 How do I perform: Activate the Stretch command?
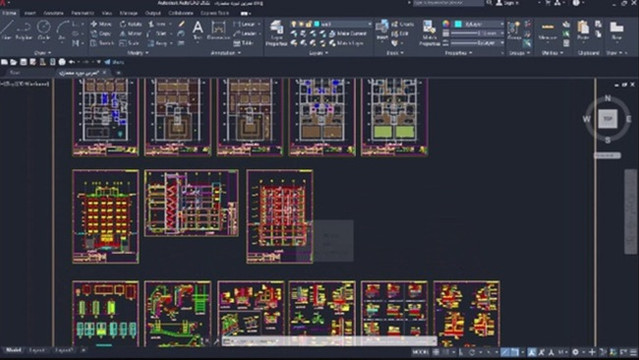coord(102,43)
